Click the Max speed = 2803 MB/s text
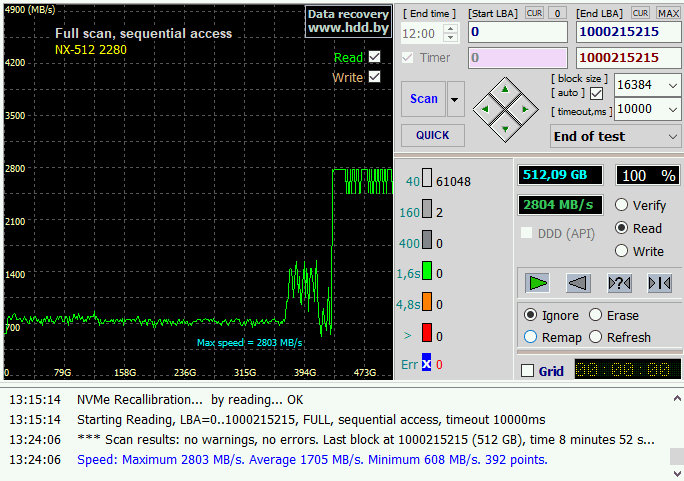The width and height of the screenshot is (684, 481). [x=250, y=343]
